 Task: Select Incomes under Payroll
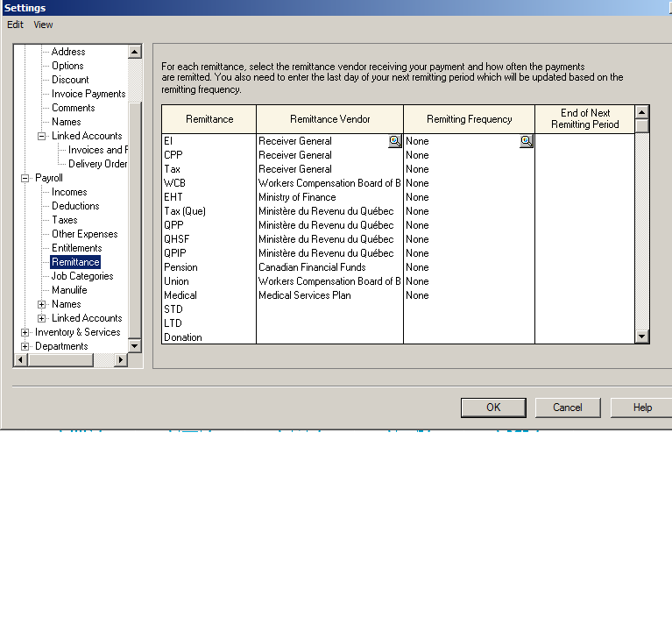click(x=69, y=192)
